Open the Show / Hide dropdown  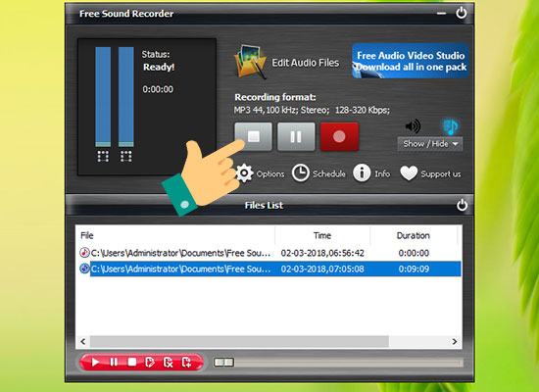(x=430, y=144)
